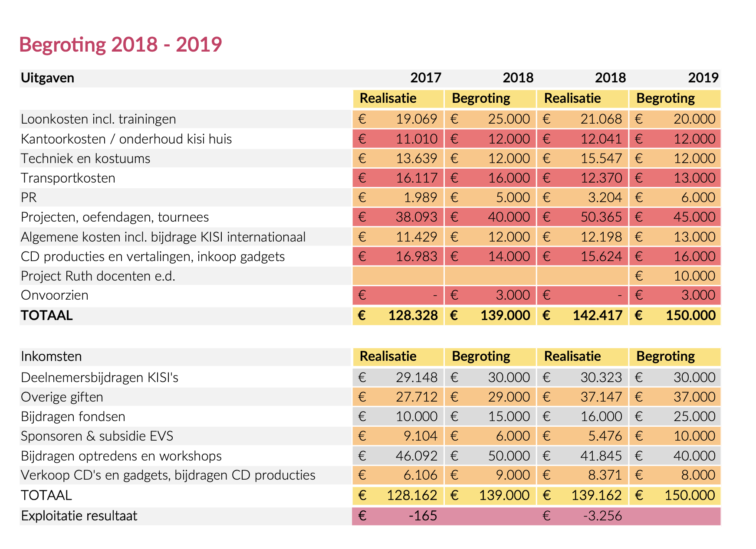This screenshot has width=756, height=549.
Task: Click the 12.370 Transportkosten value
Action: pos(602,178)
